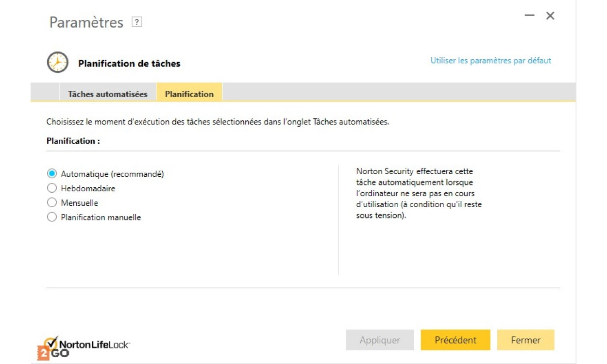Click the orange 2GO watermark badge
This screenshot has height=364, width=607.
44,353
